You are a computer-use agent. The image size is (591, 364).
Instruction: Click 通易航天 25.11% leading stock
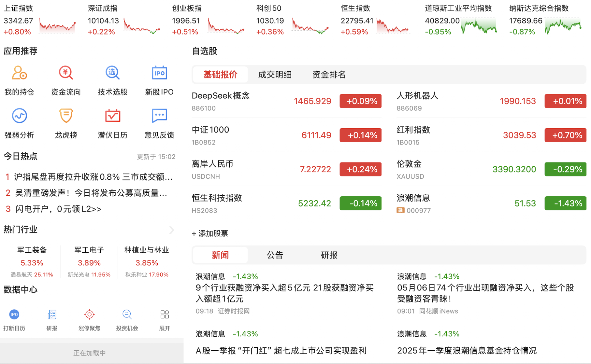[x=32, y=275]
